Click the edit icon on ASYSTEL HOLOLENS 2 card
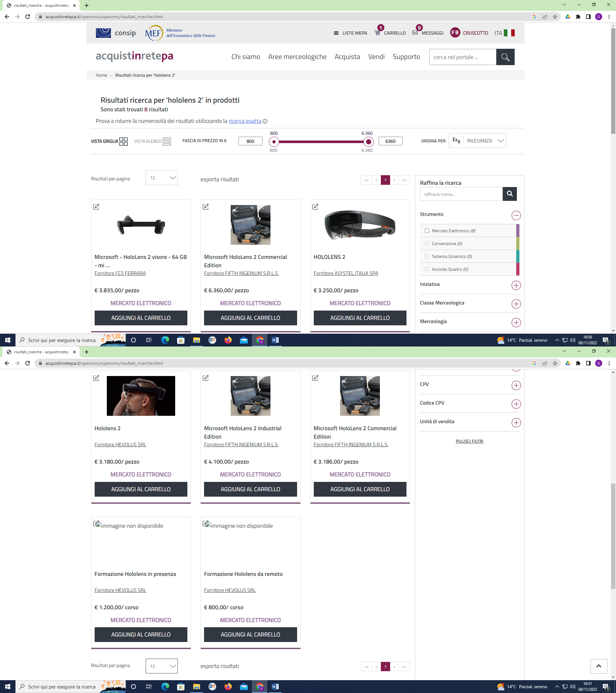The image size is (616, 693). coord(315,207)
